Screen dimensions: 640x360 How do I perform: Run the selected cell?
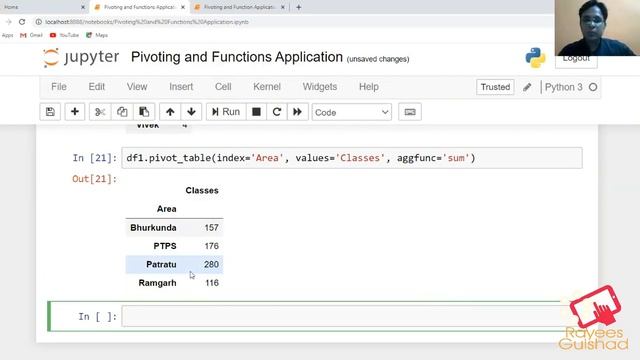pyautogui.click(x=226, y=112)
